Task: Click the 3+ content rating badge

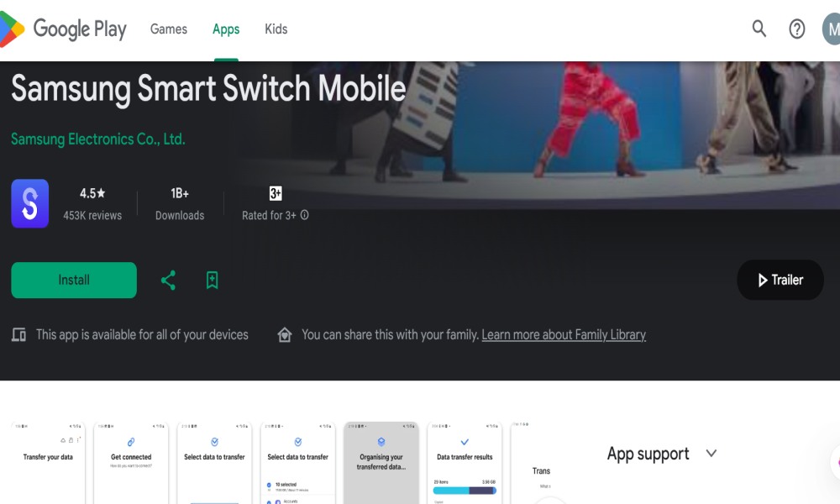Action: tap(276, 193)
